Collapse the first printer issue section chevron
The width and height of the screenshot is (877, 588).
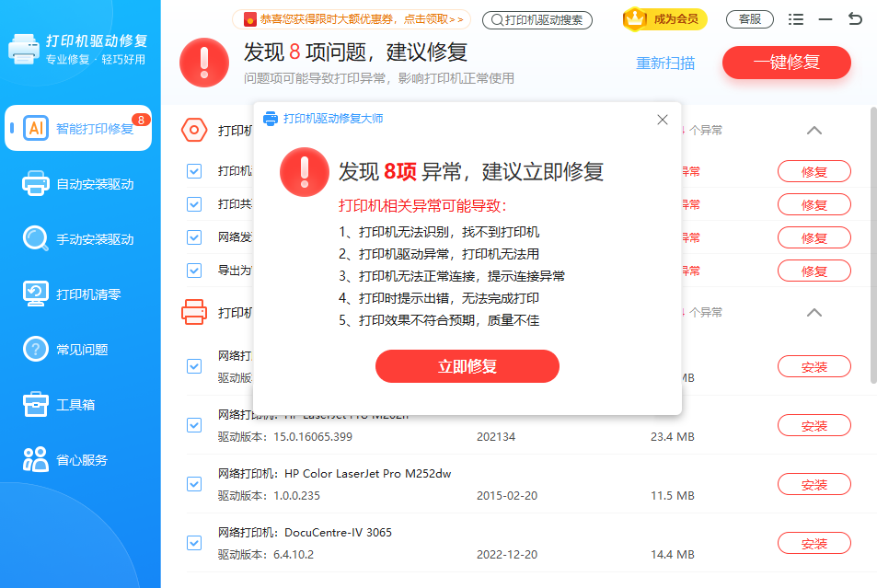point(814,131)
